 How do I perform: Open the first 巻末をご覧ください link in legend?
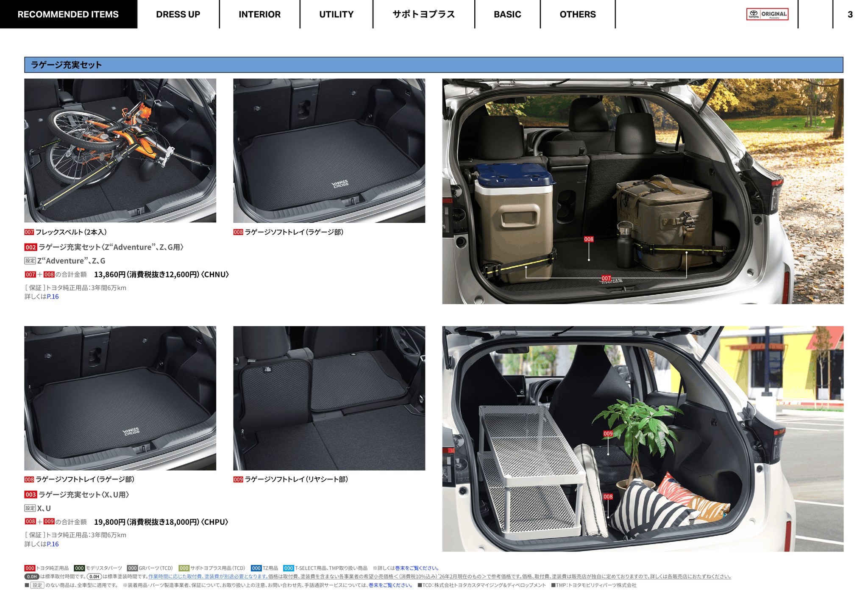(x=417, y=568)
